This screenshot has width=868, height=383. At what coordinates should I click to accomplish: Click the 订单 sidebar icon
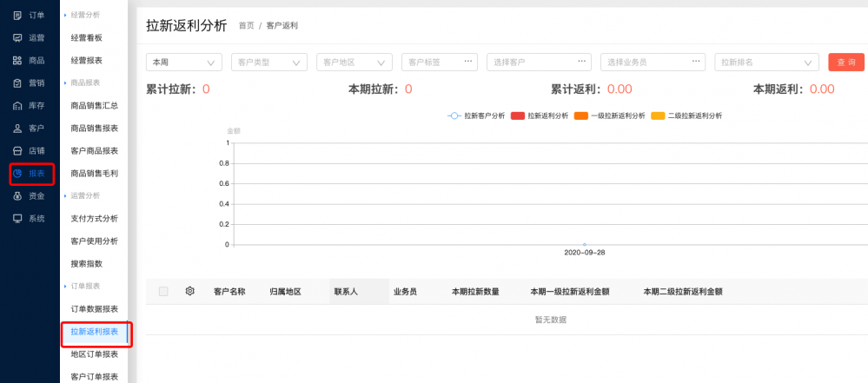coord(17,15)
